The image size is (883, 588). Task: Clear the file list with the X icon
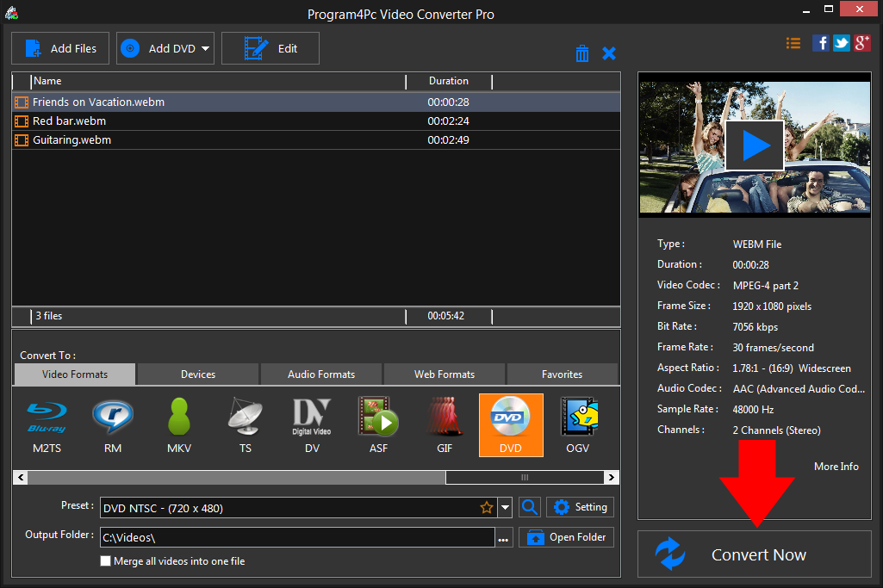point(609,53)
